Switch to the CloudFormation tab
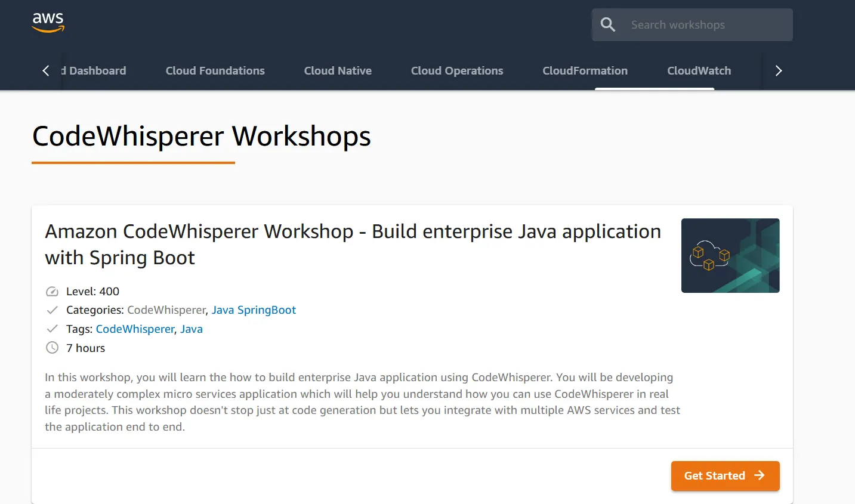 click(x=585, y=70)
